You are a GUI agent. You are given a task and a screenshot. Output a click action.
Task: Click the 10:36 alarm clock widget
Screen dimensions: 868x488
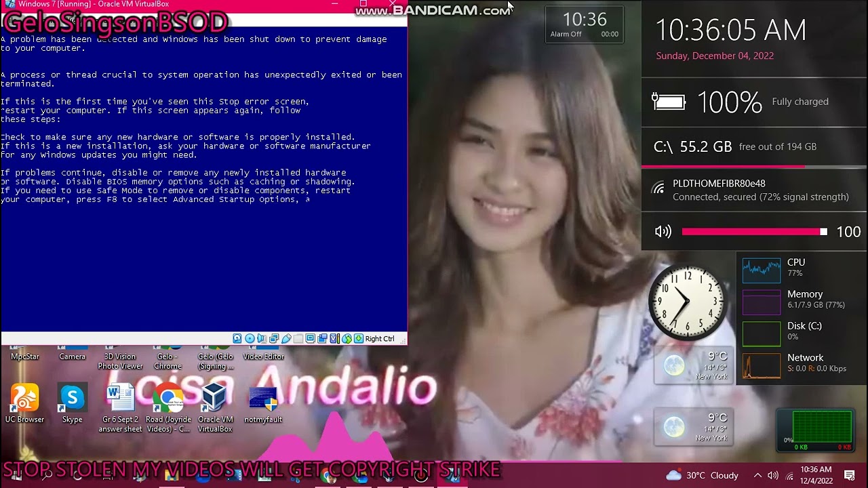coord(585,24)
